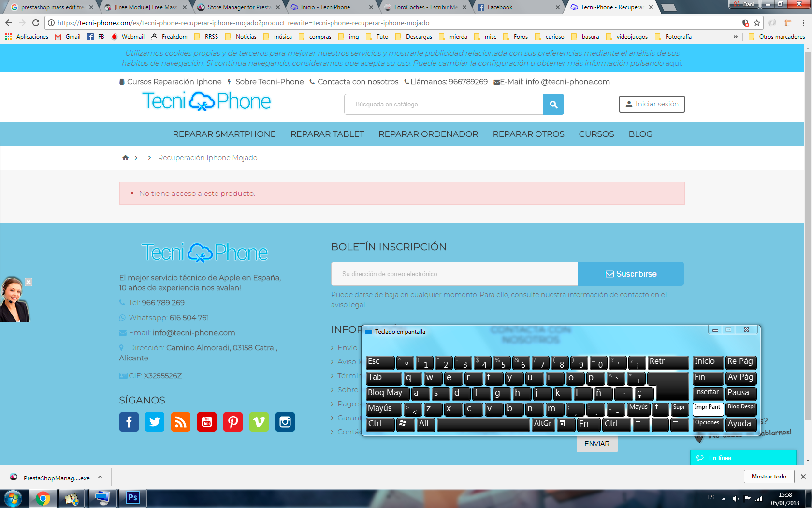This screenshot has width=812, height=508.
Task: Click the ENVIAR button
Action: (597, 444)
